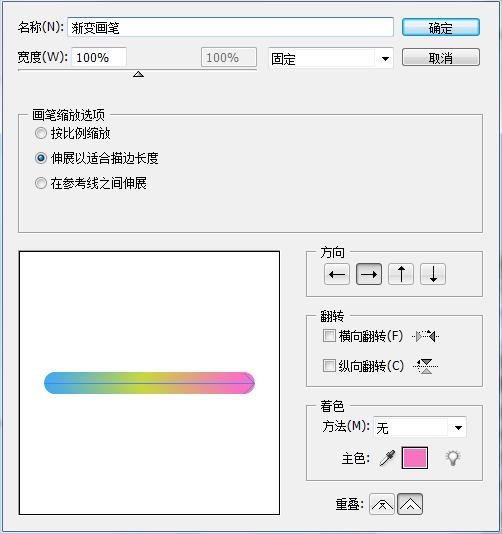Screen dimensions: 502x534
Task: Click the 宽度(W) 100% input field
Action: coord(99,57)
